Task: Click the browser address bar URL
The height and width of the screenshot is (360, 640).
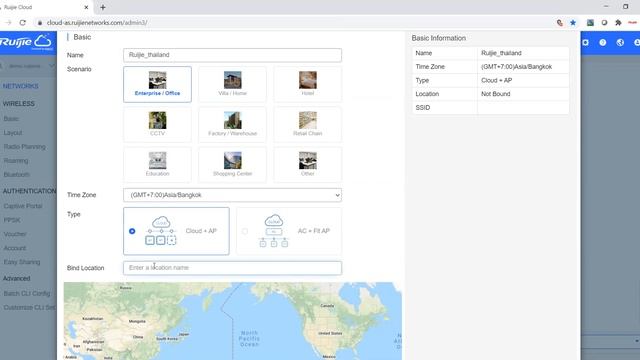Action: 97,23
